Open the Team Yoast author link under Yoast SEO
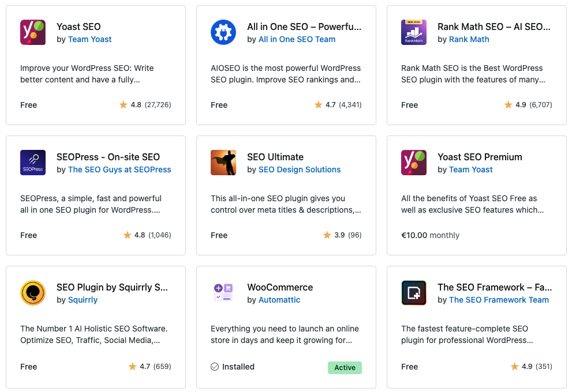This screenshot has width=572, height=392. click(89, 39)
